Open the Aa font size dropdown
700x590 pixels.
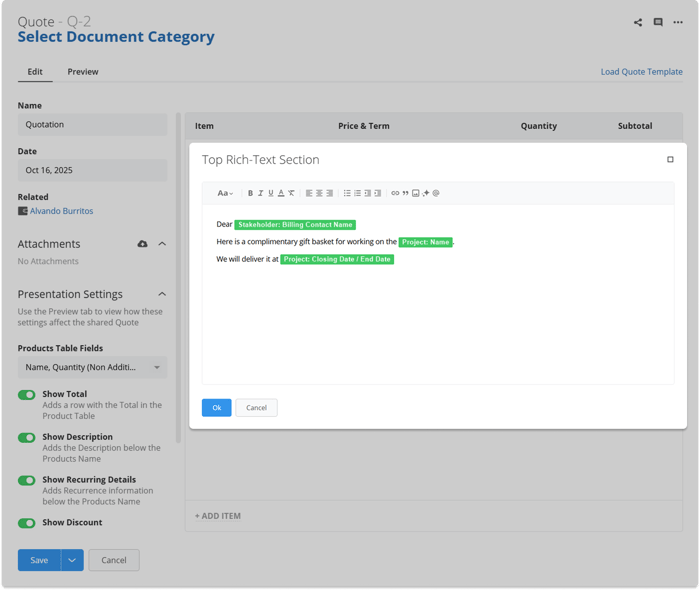225,193
